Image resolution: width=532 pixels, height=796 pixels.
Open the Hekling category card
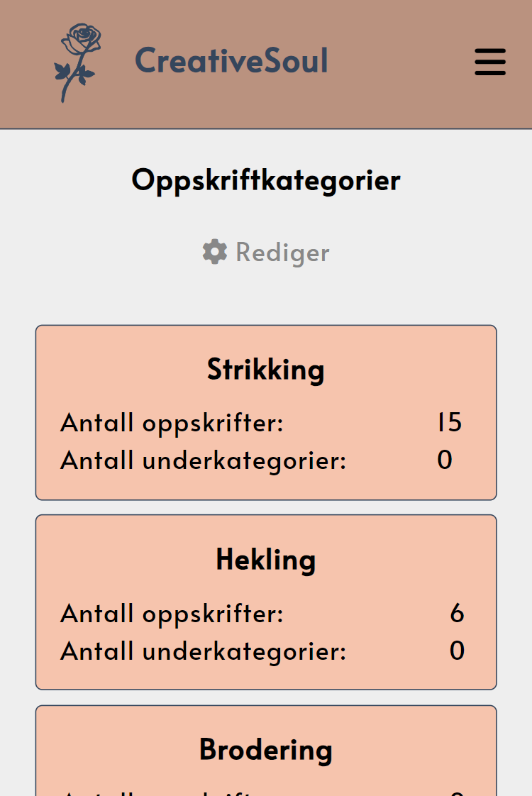(266, 602)
